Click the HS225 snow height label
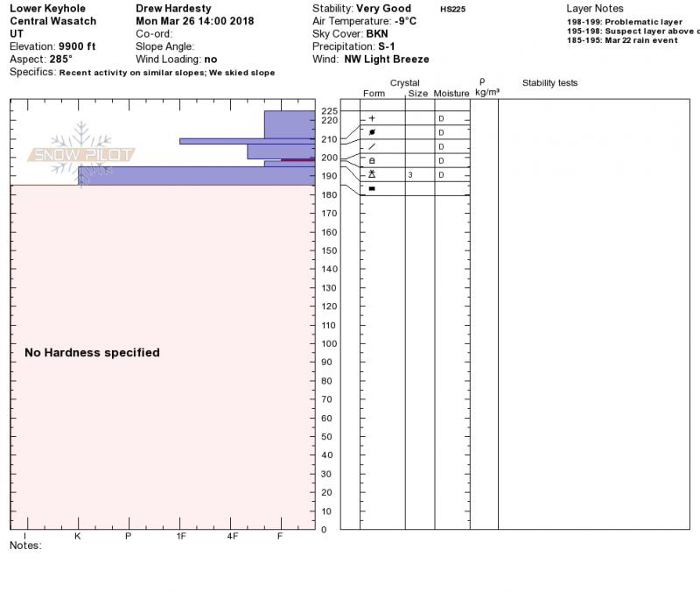This screenshot has height=592, width=700. coord(452,10)
